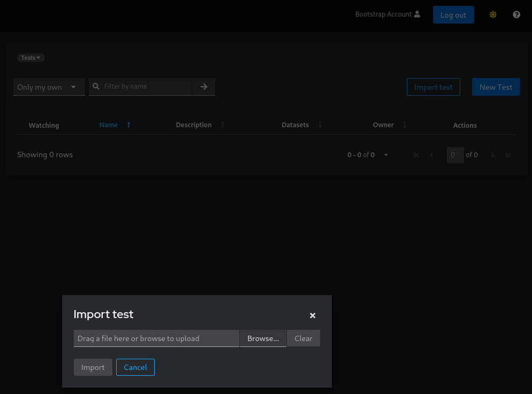Close the Import test dialog with X

313,315
